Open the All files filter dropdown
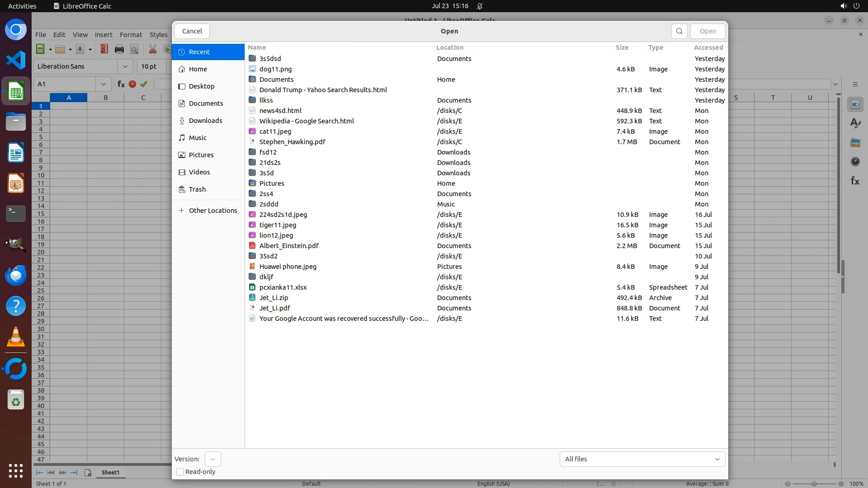The image size is (868, 488). click(642, 459)
